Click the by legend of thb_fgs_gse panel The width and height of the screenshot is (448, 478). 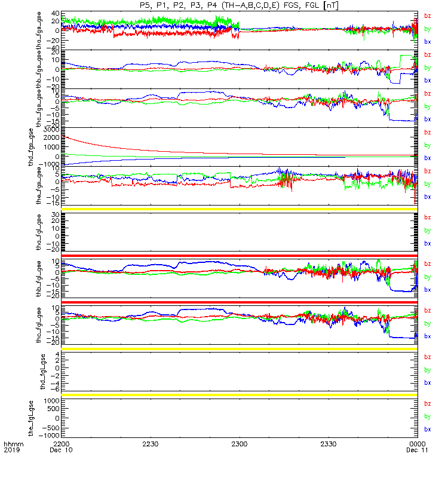[x=428, y=68]
